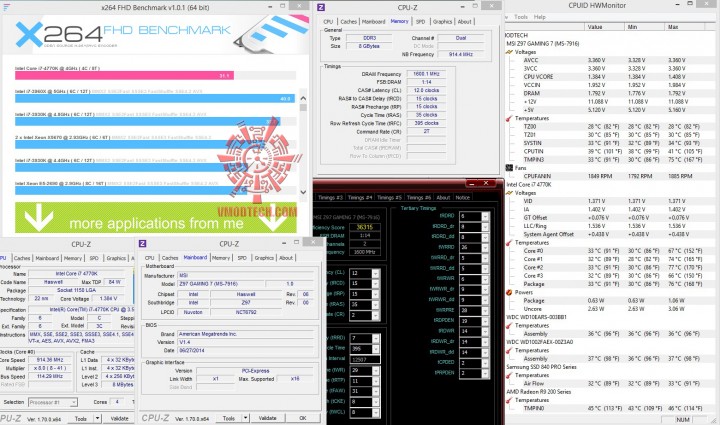Open Tools dropdown arrow in Mainboard CPU-Z window

pyautogui.click(x=246, y=418)
